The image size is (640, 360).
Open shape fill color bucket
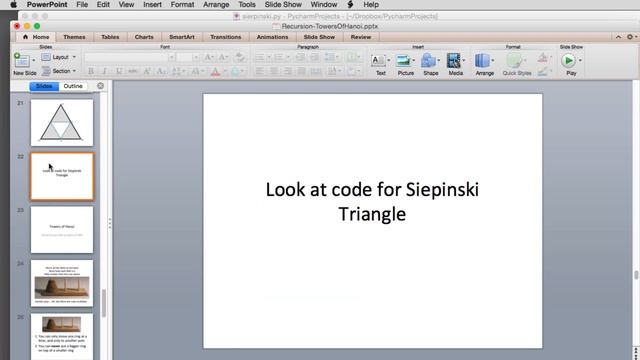(542, 57)
